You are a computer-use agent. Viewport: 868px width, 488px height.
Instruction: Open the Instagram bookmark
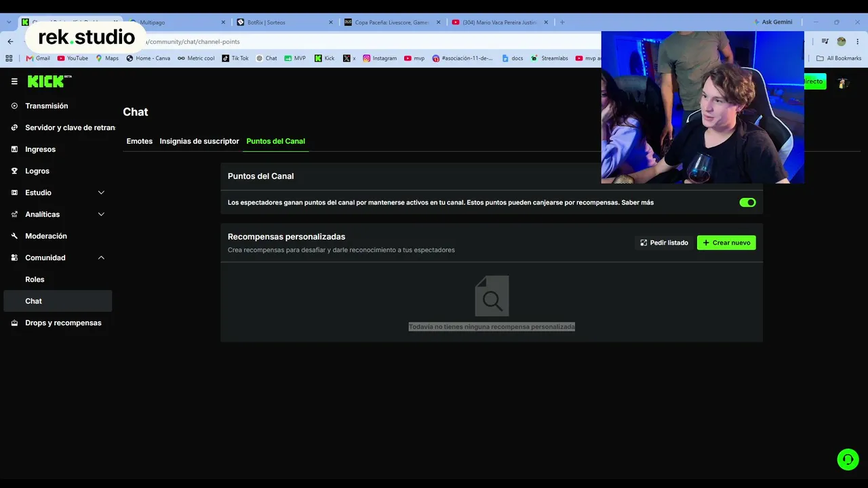pos(380,58)
